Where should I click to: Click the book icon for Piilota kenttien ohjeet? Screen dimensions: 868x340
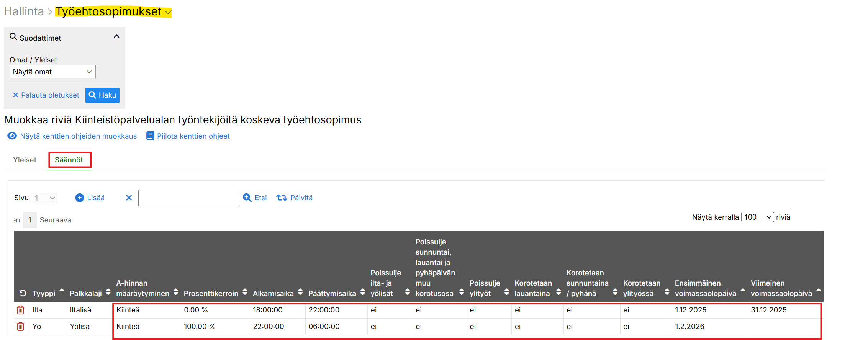(150, 136)
